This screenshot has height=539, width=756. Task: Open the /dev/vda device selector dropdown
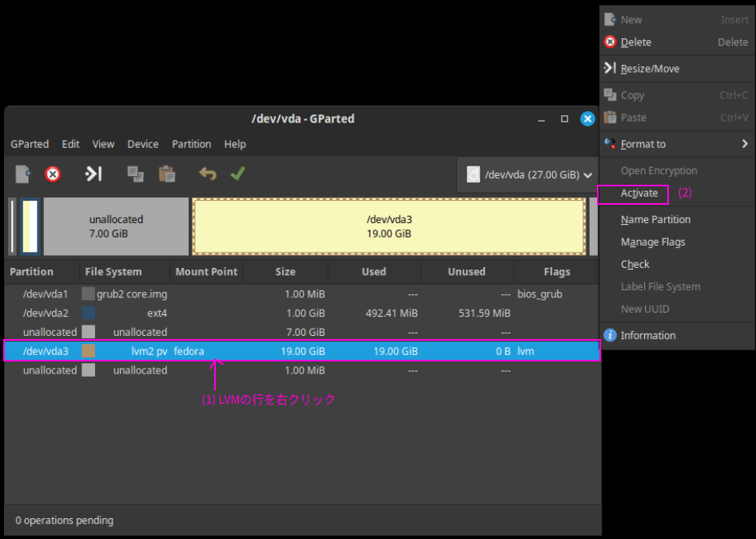click(529, 174)
